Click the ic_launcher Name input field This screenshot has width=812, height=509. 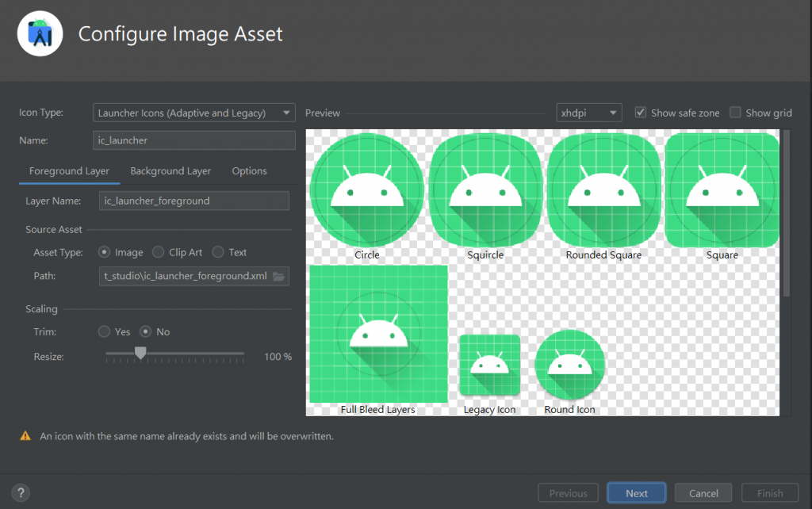coord(194,140)
